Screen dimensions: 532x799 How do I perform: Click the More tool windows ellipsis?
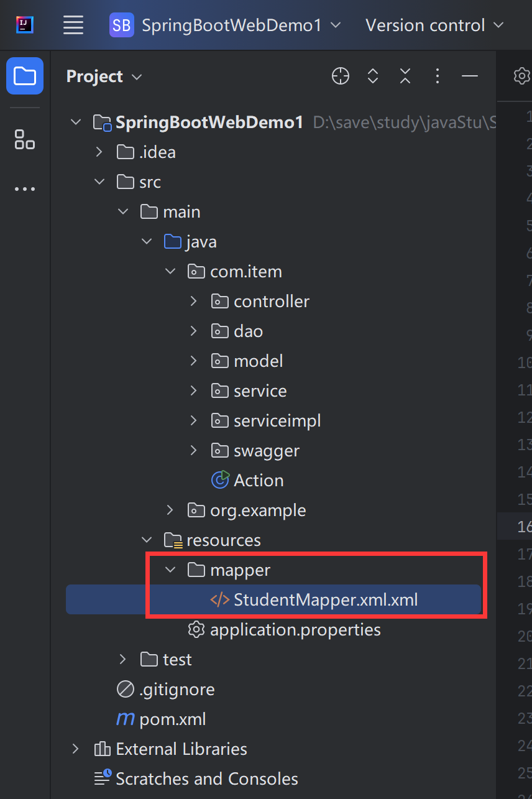tap(25, 189)
